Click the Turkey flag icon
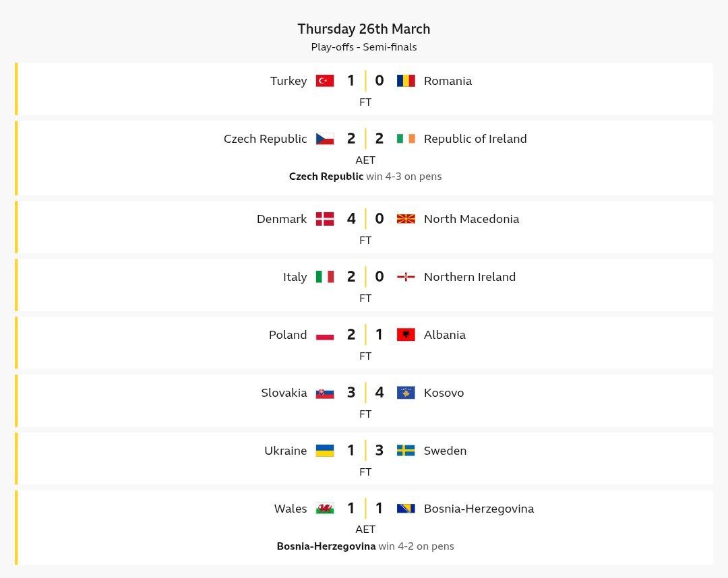The image size is (728, 578). [x=325, y=81]
